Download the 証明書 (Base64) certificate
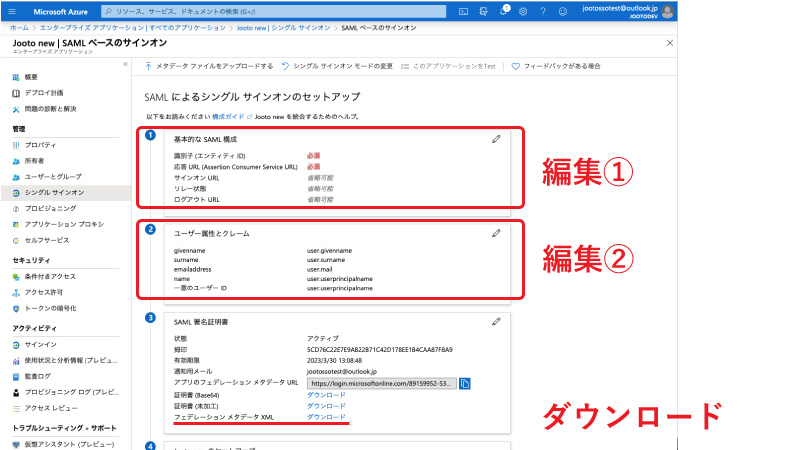Image resolution: width=800 pixels, height=450 pixels. (326, 395)
